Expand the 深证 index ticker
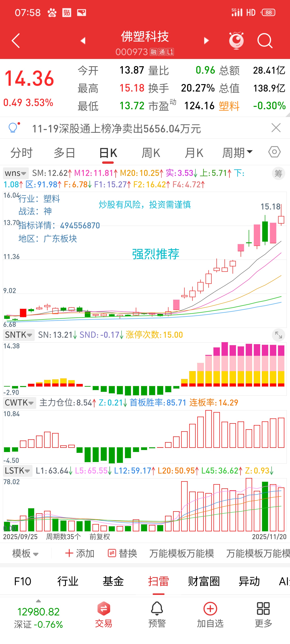 [x=38, y=614]
